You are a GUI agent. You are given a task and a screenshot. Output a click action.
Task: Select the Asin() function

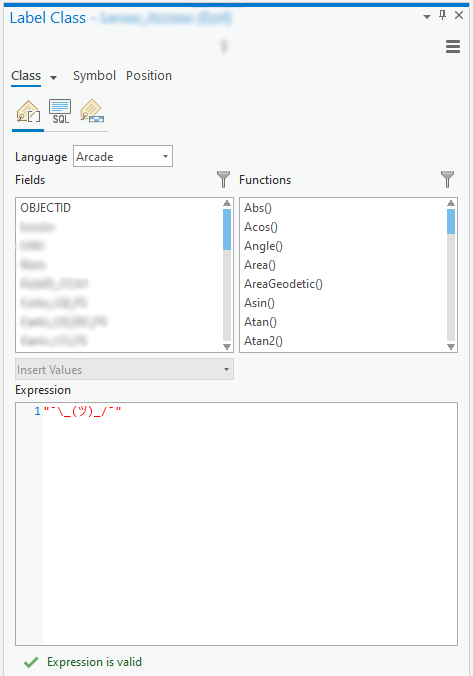coord(259,303)
